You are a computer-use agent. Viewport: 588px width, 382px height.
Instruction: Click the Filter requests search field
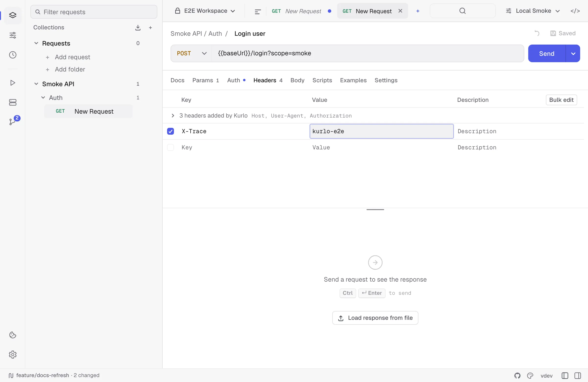(94, 12)
